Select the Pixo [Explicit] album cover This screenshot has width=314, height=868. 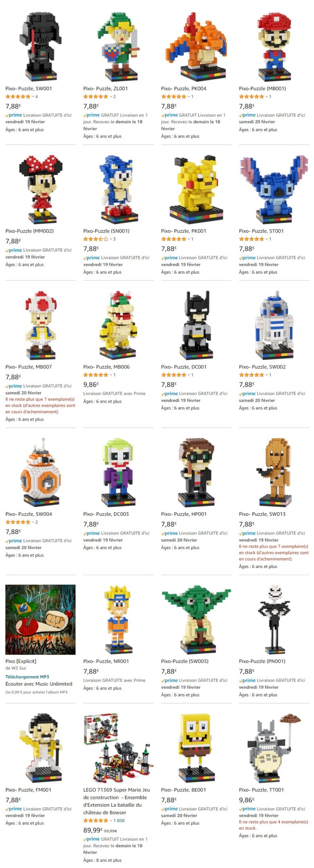(x=40, y=619)
